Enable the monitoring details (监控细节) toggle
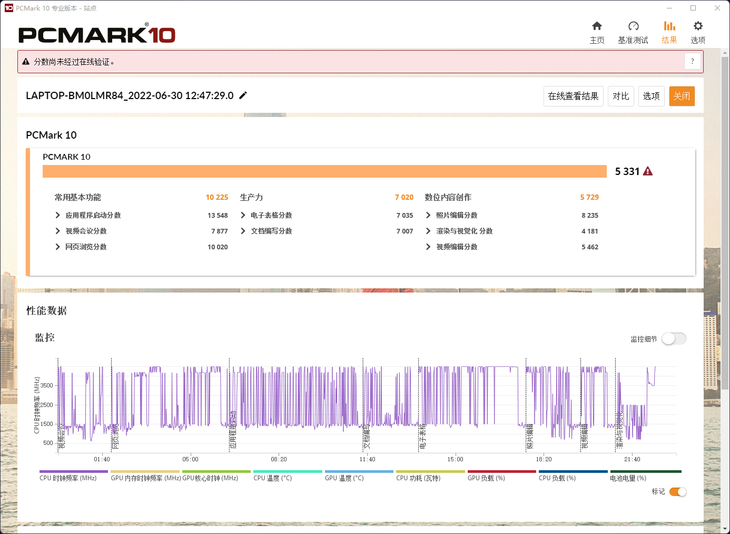 pyautogui.click(x=673, y=339)
